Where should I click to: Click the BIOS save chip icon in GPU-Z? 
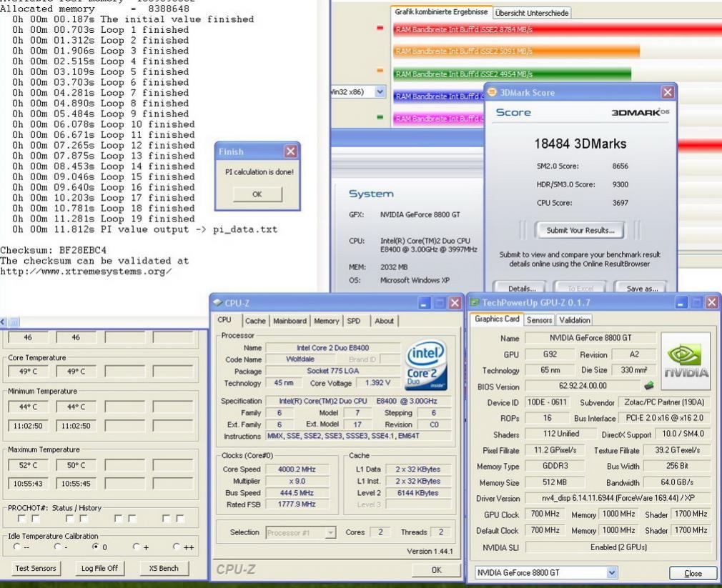click(649, 386)
